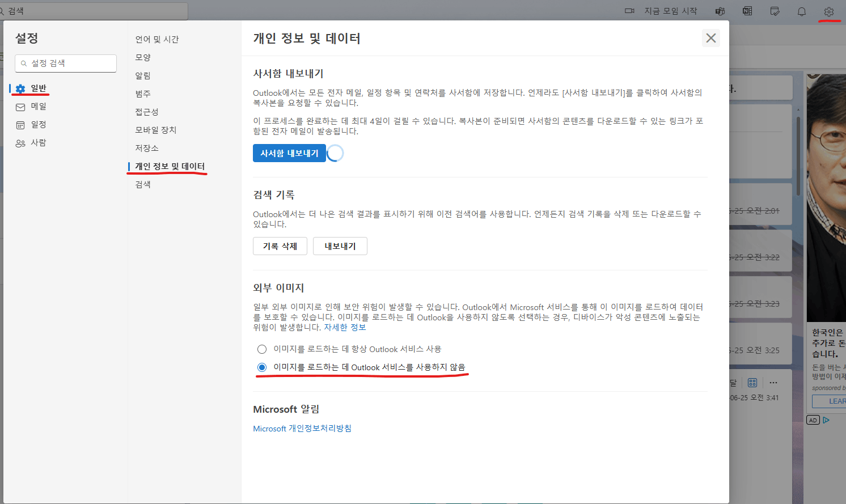This screenshot has height=504, width=846.
Task: Open 저장소 settings
Action: (x=147, y=148)
